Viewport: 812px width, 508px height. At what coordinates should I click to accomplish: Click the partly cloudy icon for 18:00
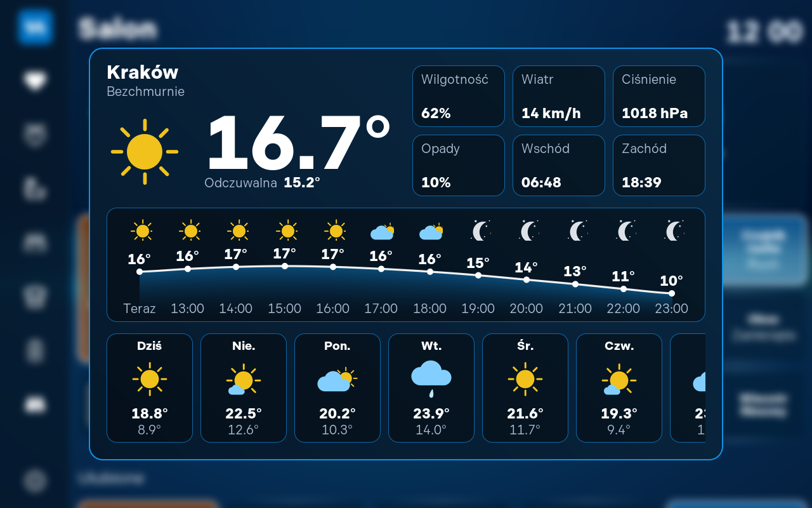point(431,232)
